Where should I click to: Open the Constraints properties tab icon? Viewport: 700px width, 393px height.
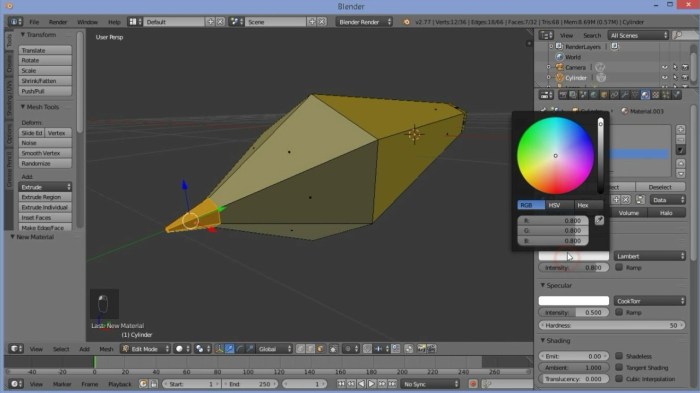coord(614,95)
